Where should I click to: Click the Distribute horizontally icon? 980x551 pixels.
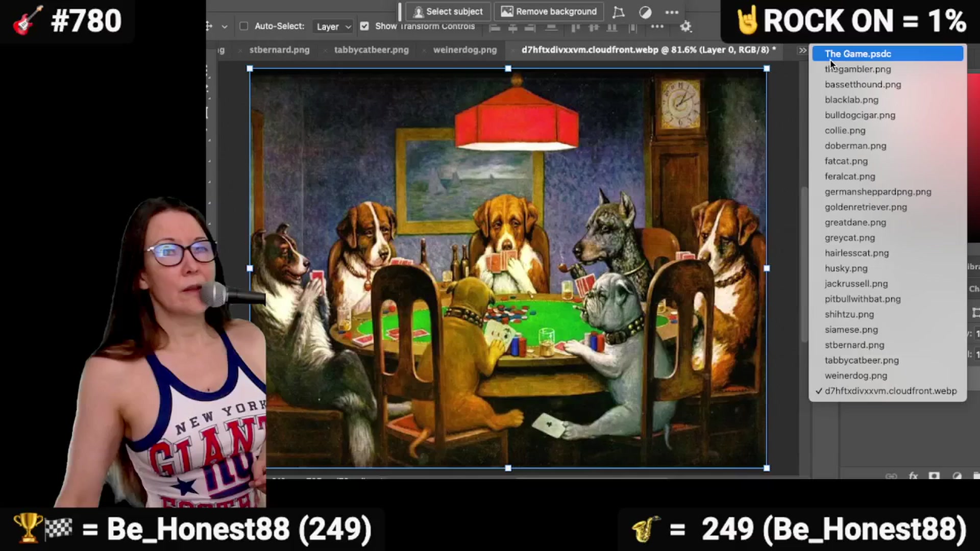point(632,28)
